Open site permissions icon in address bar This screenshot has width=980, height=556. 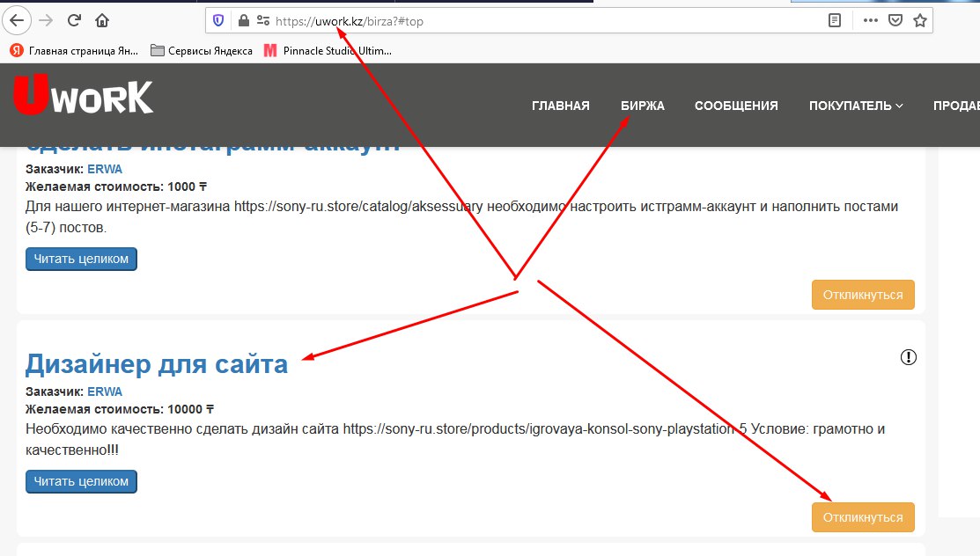point(262,20)
